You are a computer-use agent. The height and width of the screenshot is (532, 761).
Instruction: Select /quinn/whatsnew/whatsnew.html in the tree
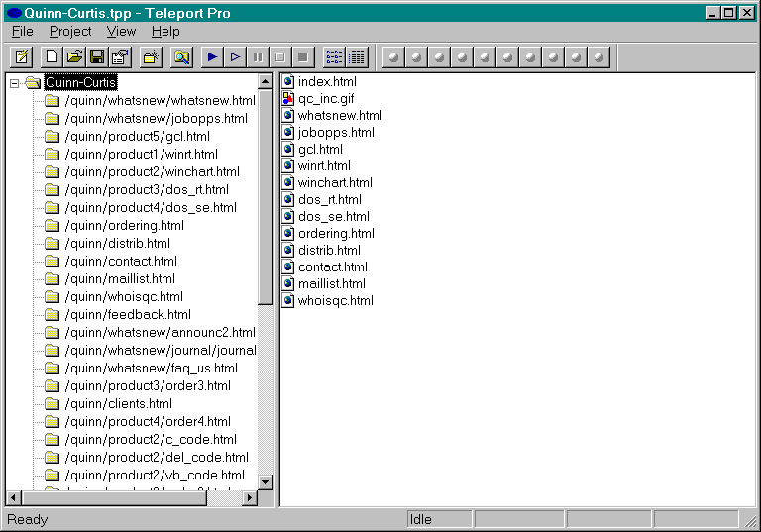pyautogui.click(x=160, y=100)
